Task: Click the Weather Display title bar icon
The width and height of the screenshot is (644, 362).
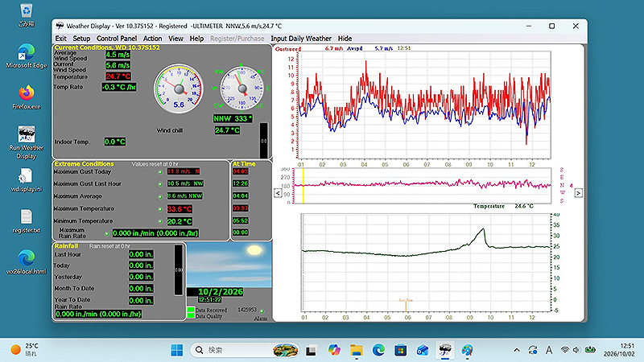Action: (x=60, y=26)
